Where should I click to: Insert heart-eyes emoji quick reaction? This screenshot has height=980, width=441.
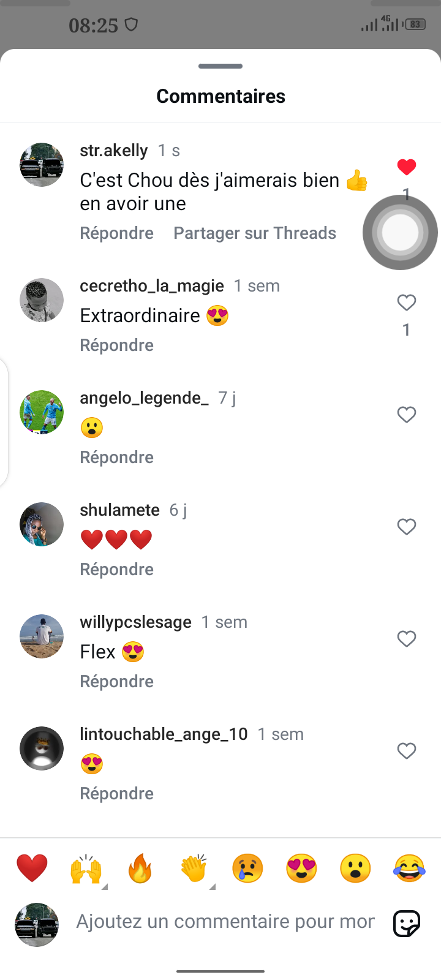point(301,869)
